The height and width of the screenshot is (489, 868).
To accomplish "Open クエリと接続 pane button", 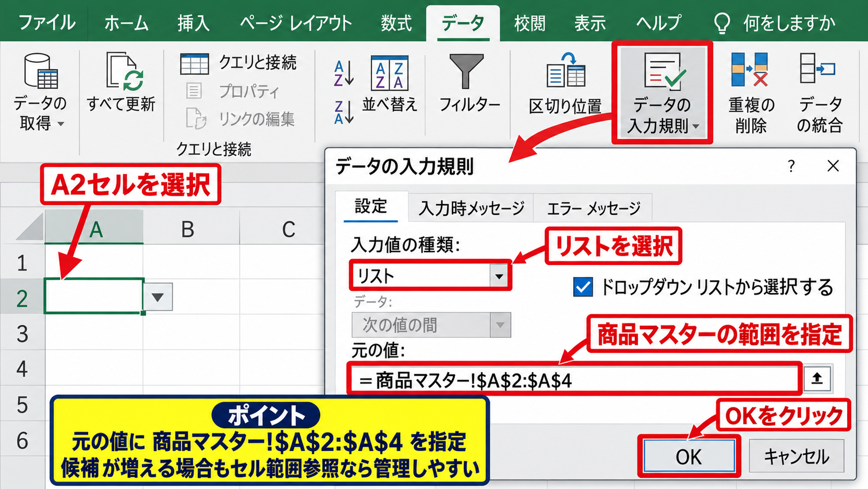I will click(x=238, y=63).
